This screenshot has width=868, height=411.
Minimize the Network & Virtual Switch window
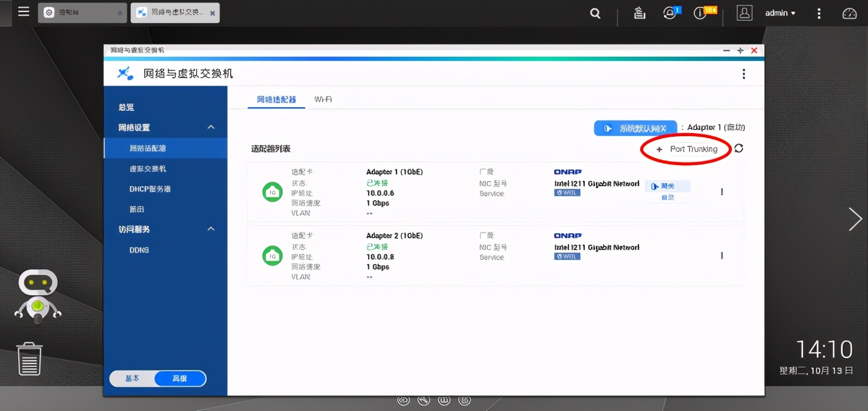click(727, 51)
